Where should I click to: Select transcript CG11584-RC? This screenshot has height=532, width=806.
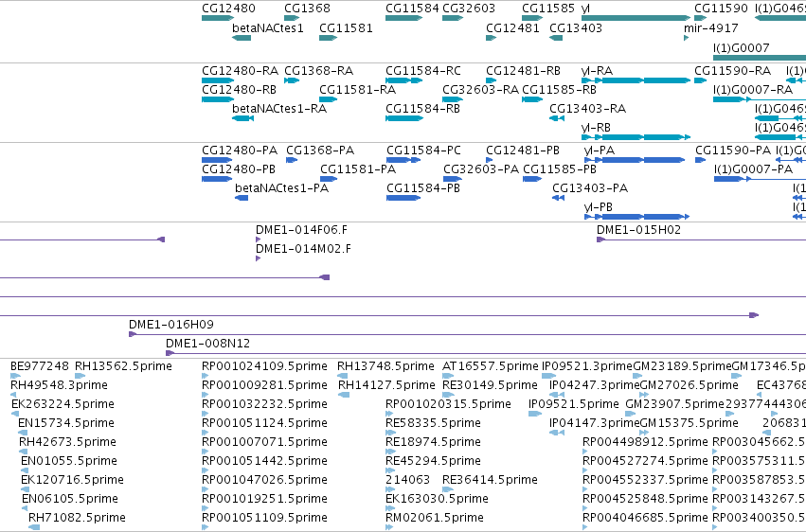[x=404, y=80]
